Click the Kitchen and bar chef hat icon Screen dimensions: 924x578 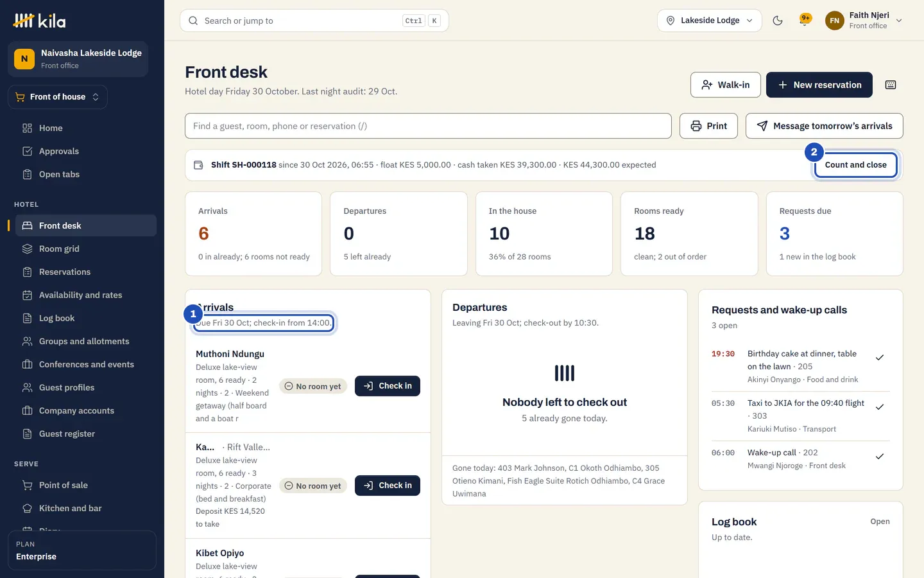27,509
